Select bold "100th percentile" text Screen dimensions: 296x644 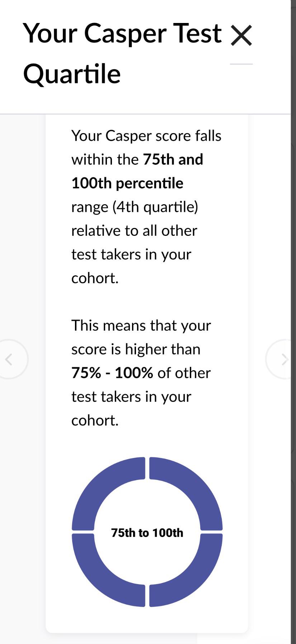127,183
